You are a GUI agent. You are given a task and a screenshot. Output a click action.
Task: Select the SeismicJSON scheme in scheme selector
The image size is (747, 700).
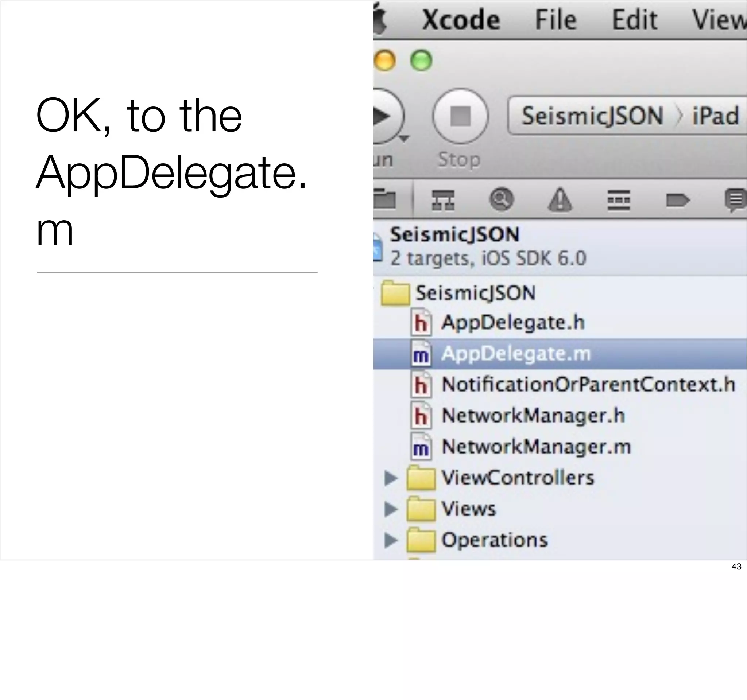click(x=593, y=116)
